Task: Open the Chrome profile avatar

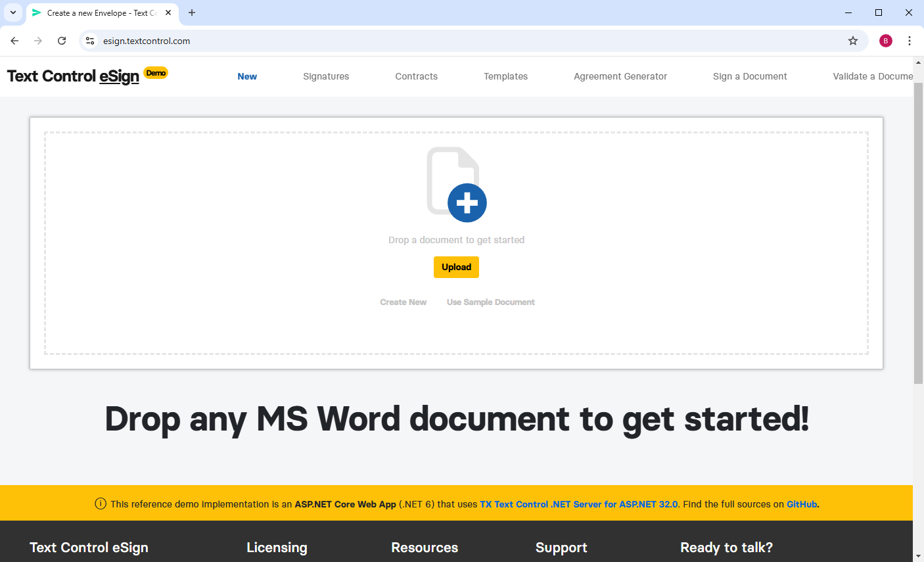Action: pyautogui.click(x=886, y=41)
